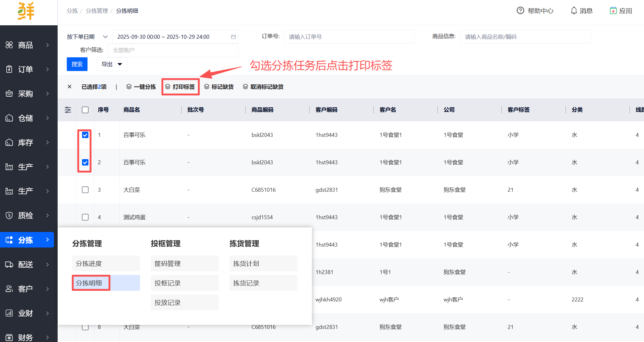Uncheck the row 1 百事可乐 checkbox
The image size is (644, 342).
[x=85, y=135]
